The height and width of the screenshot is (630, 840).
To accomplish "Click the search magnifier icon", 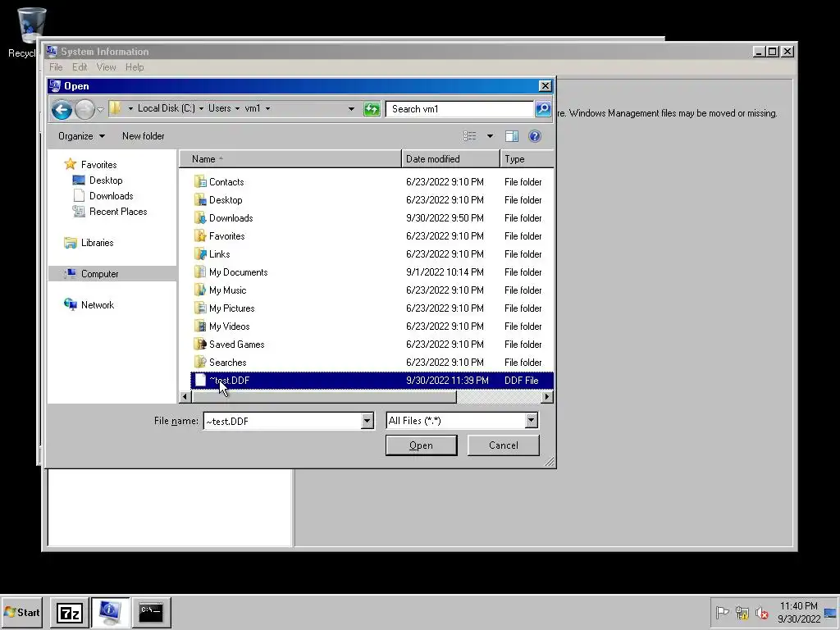I will [x=543, y=109].
